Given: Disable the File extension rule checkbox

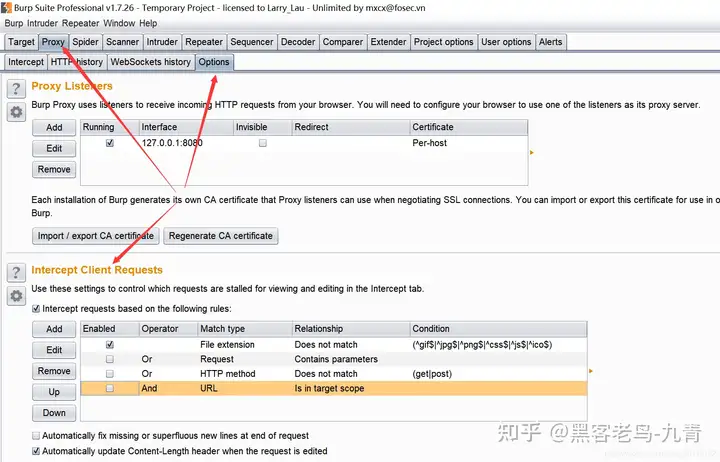Looking at the screenshot, I should point(110,344).
